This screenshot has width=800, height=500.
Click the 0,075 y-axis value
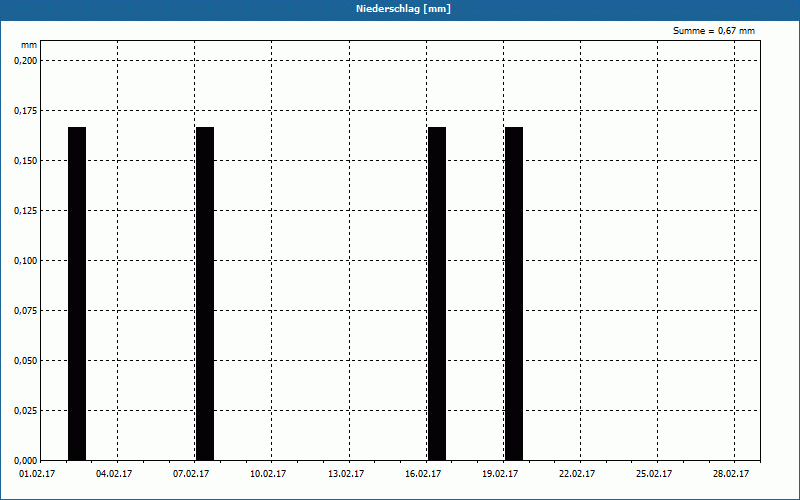pyautogui.click(x=26, y=311)
